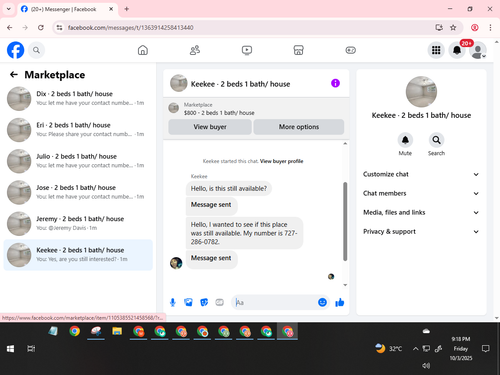Viewport: 500px width, 375px height.
Task: Open View buyer profile link
Action: (x=281, y=161)
